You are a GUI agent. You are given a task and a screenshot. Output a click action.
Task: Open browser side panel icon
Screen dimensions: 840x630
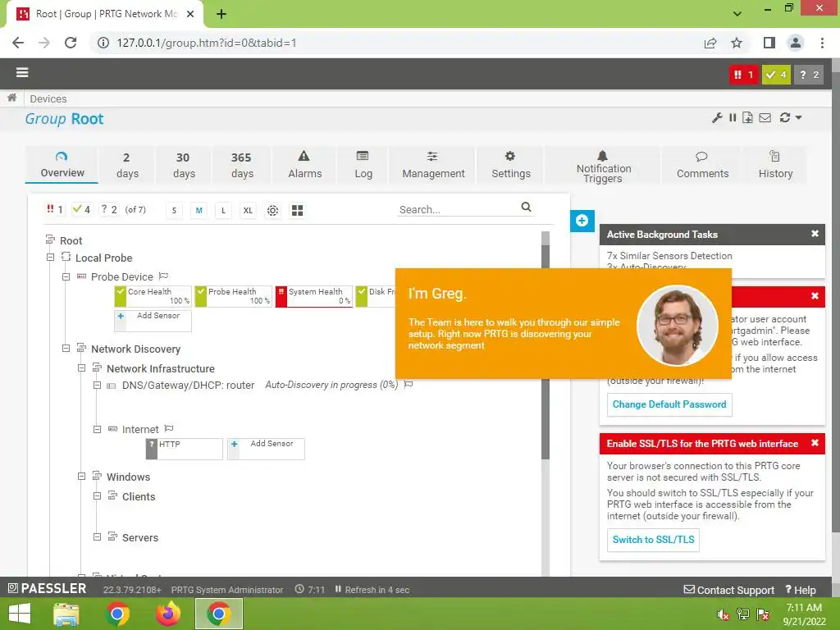[769, 43]
